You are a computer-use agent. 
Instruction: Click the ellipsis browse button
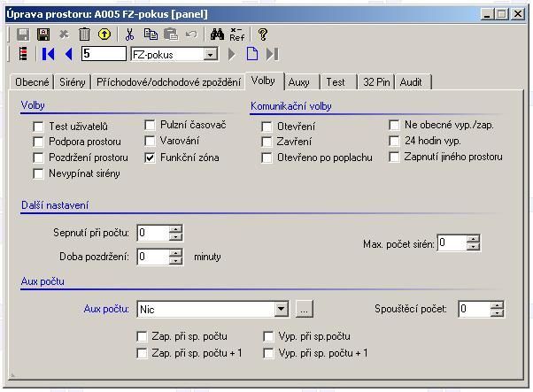point(304,309)
